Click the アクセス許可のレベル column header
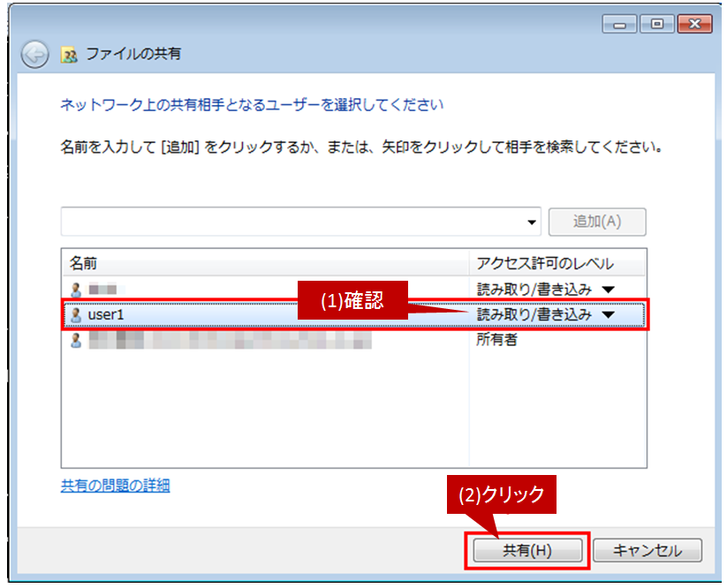Image resolution: width=727 pixels, height=588 pixels. coord(557,263)
